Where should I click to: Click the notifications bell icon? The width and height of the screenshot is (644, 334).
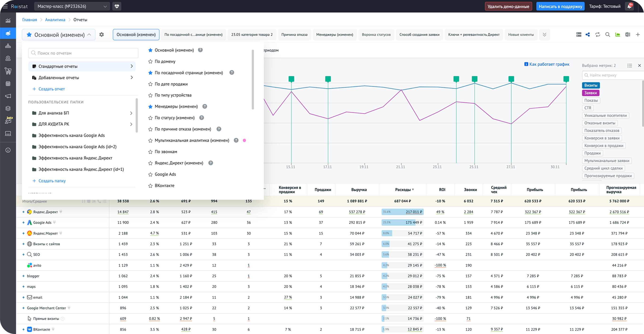629,6
